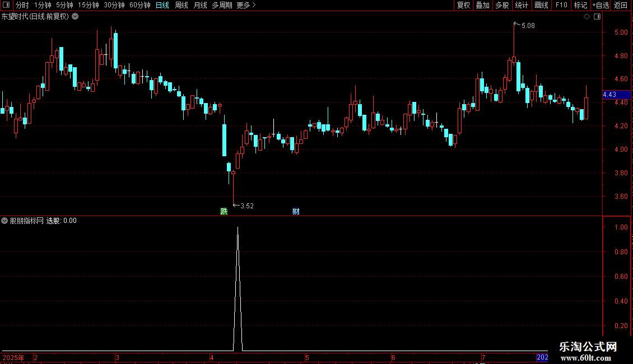The width and height of the screenshot is (633, 364).
Task: Open the 画线 drawing tools
Action: pos(541,5)
